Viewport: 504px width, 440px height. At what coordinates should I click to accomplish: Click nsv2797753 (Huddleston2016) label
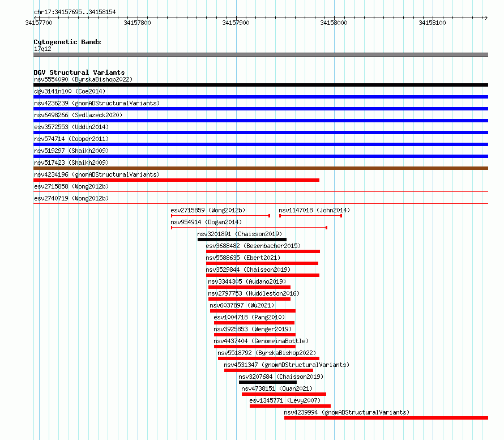tap(254, 293)
